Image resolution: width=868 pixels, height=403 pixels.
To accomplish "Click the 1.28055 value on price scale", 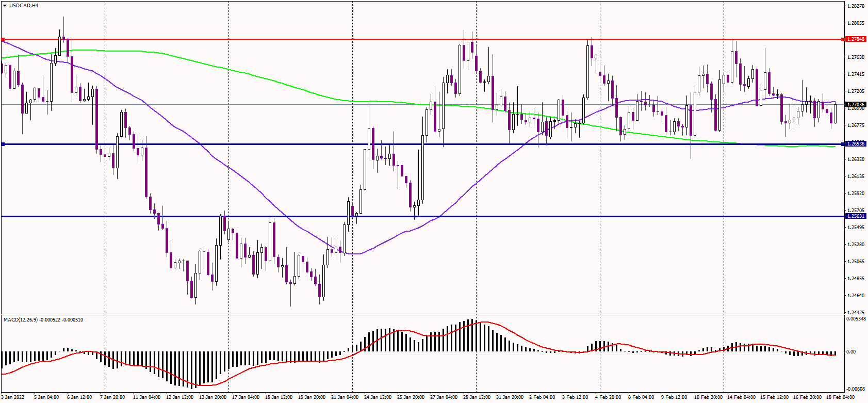I will tap(856, 23).
